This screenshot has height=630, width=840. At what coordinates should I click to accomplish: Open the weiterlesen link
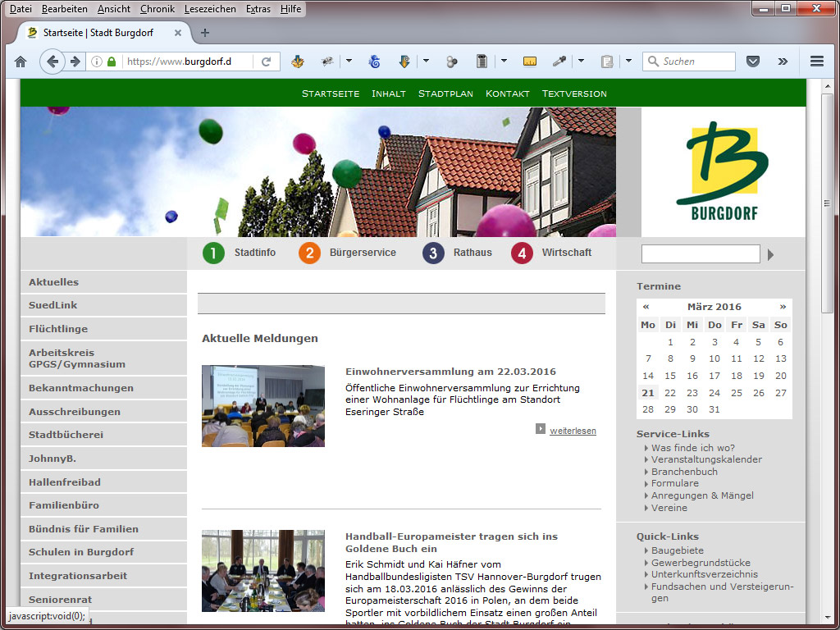pyautogui.click(x=573, y=431)
